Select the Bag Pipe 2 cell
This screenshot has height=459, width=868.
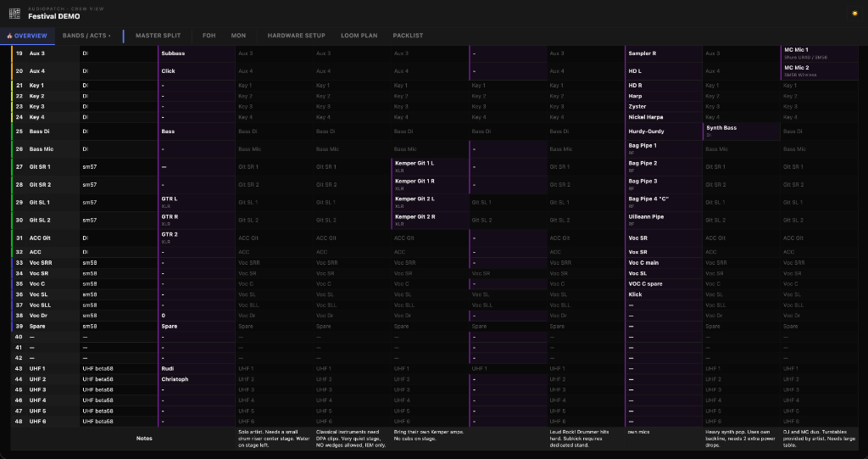pos(664,167)
